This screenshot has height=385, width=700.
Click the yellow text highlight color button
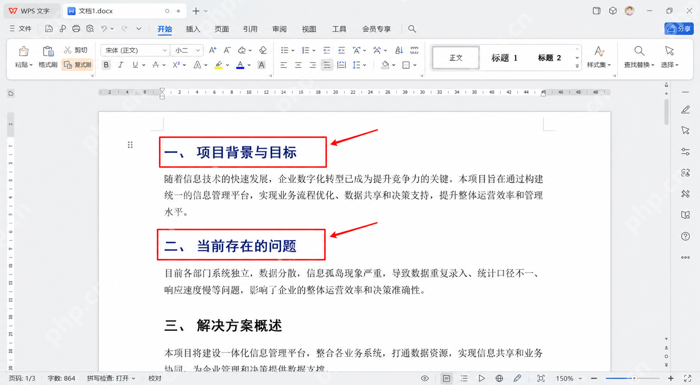click(x=218, y=65)
